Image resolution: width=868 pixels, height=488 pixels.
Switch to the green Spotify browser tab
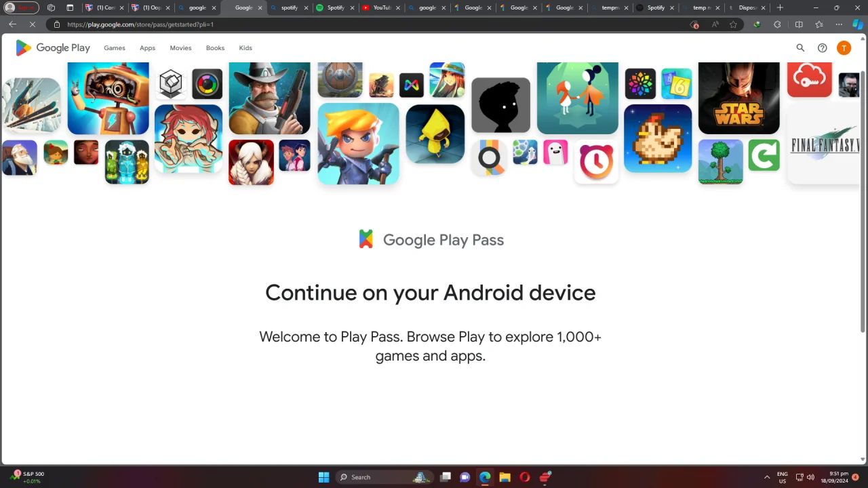tap(334, 7)
